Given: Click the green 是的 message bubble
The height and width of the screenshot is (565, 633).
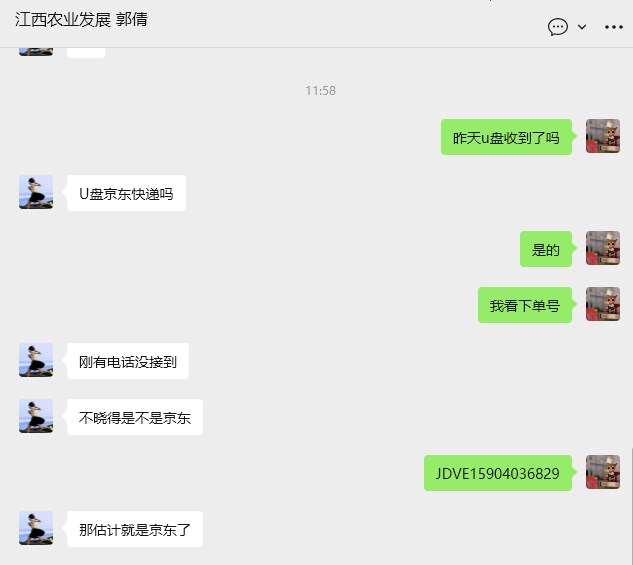Looking at the screenshot, I should click(x=546, y=249).
